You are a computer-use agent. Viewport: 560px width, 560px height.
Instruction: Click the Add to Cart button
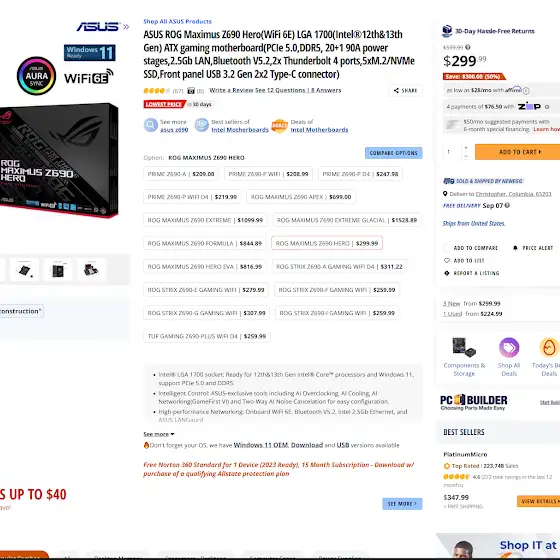point(518,152)
